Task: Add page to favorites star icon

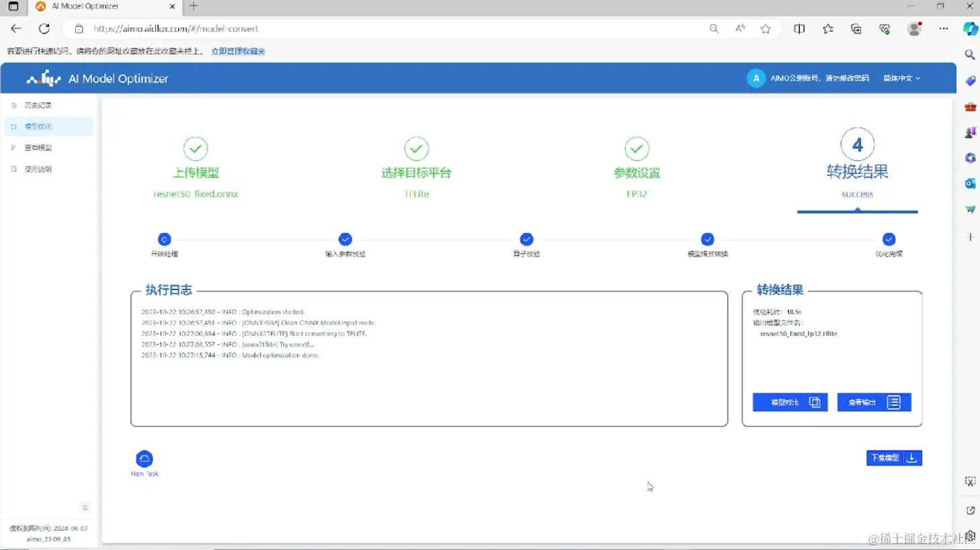Action: [x=766, y=29]
